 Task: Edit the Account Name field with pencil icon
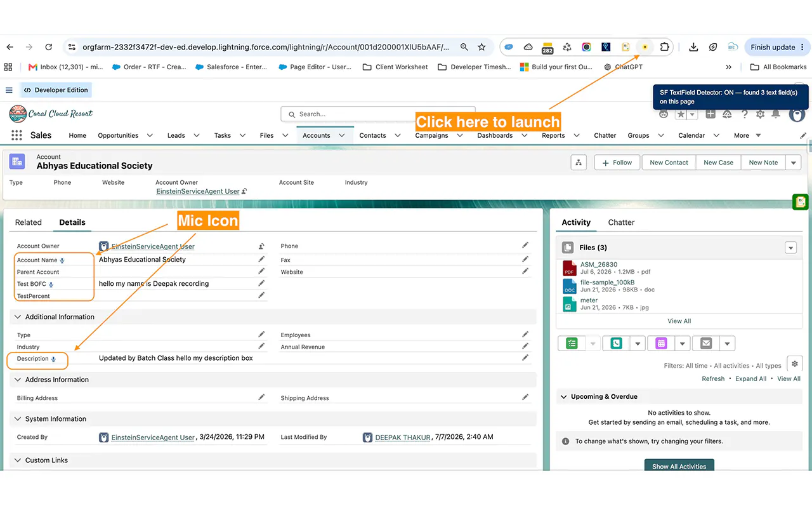[x=261, y=259]
